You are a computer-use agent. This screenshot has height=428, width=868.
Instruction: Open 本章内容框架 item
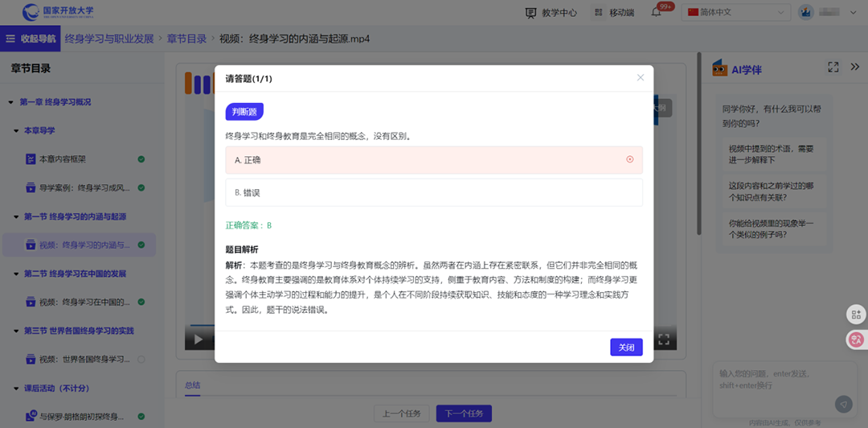[63, 159]
